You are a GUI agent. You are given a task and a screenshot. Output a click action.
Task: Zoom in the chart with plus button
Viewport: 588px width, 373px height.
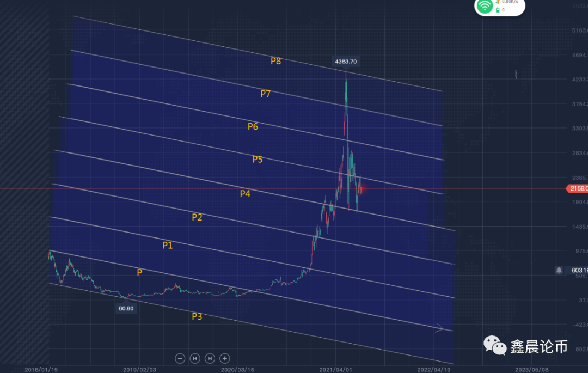(225, 358)
